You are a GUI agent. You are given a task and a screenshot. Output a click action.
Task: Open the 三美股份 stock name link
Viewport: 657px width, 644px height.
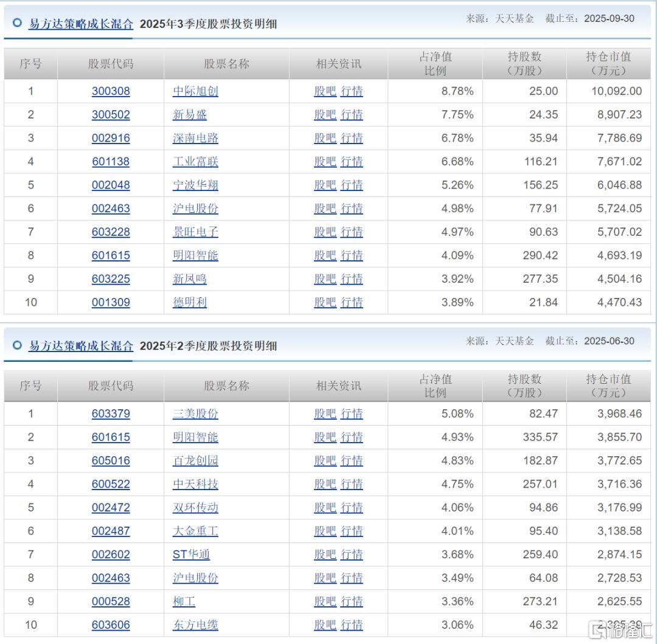[195, 414]
